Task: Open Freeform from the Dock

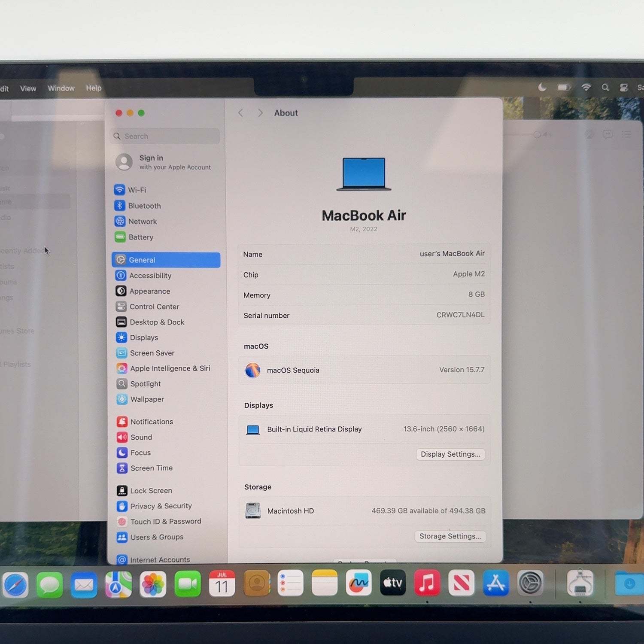Action: pyautogui.click(x=358, y=583)
